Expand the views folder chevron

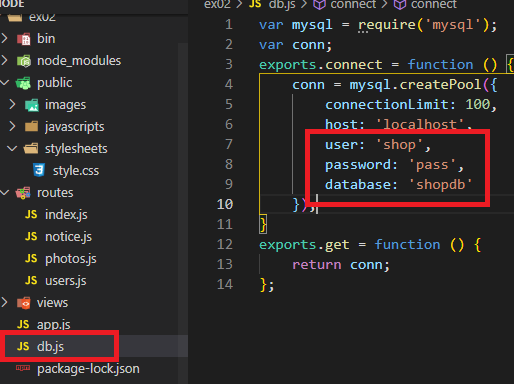pyautogui.click(x=4, y=303)
